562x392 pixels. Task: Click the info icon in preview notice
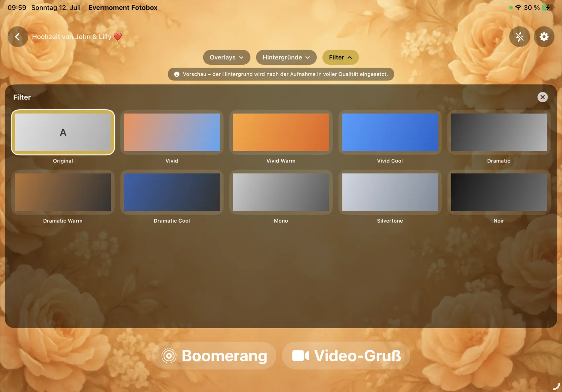[x=177, y=74]
